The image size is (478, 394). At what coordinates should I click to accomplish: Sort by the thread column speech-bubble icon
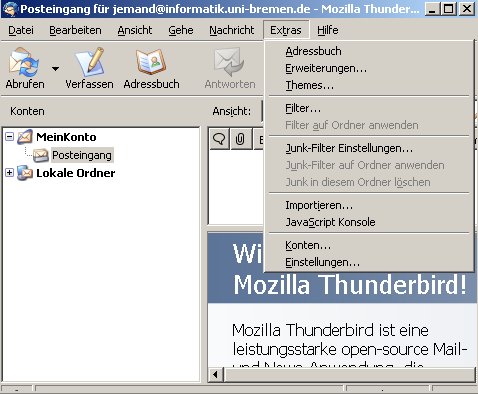pyautogui.click(x=219, y=139)
